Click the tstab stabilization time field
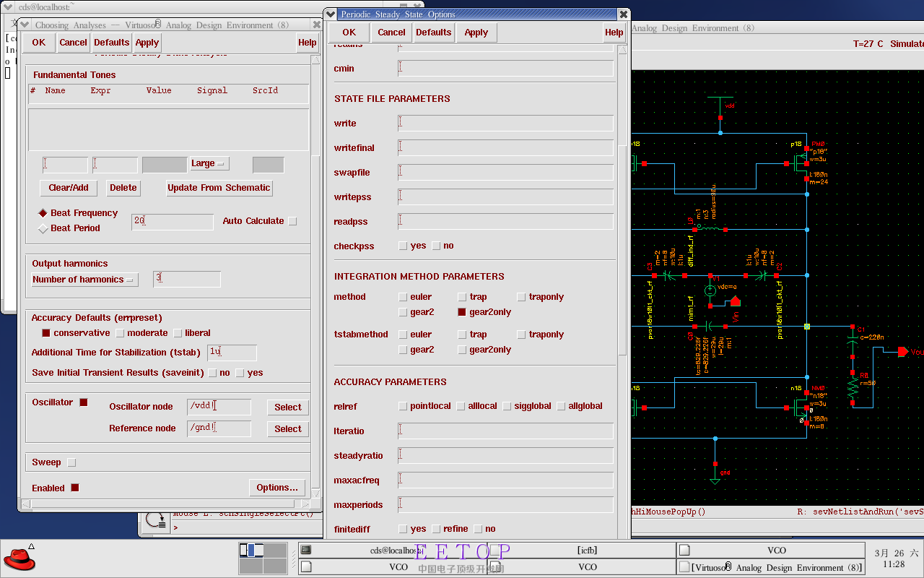924x578 pixels. point(232,353)
